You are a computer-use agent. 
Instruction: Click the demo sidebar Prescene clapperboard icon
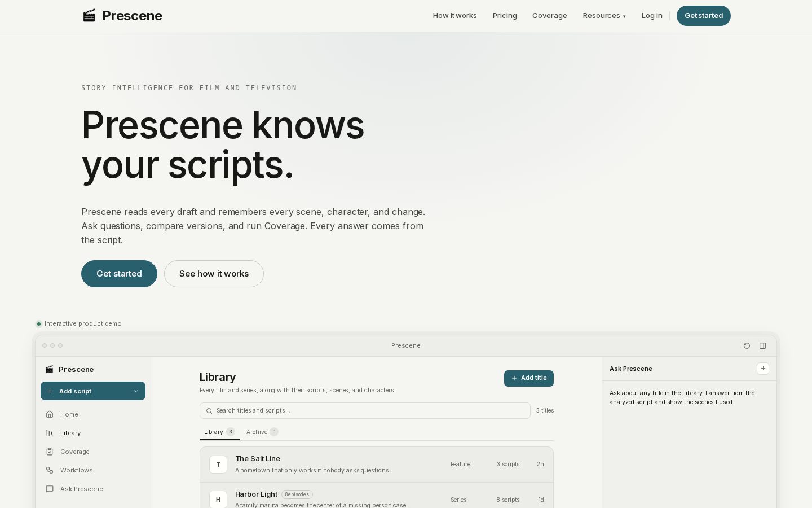pyautogui.click(x=50, y=369)
